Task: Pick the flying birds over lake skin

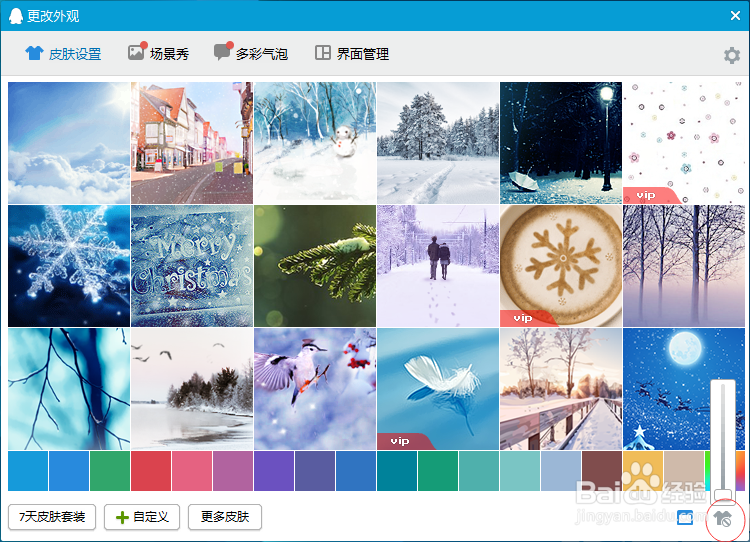Action: pos(192,389)
